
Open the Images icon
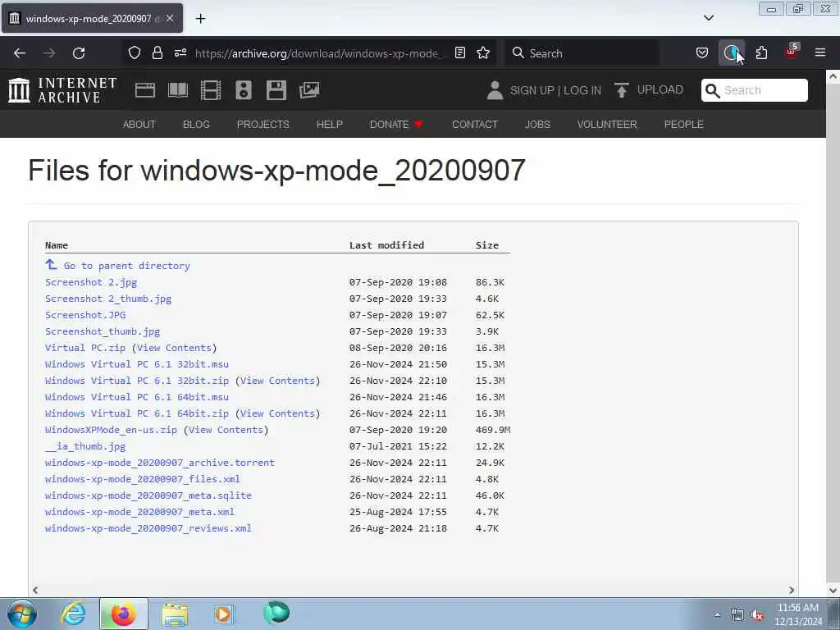pos(309,90)
